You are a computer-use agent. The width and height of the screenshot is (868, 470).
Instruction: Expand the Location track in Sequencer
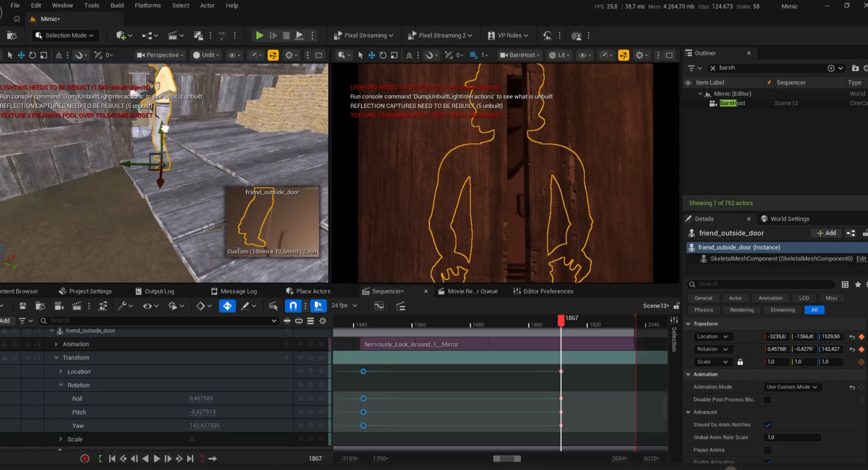pos(61,372)
